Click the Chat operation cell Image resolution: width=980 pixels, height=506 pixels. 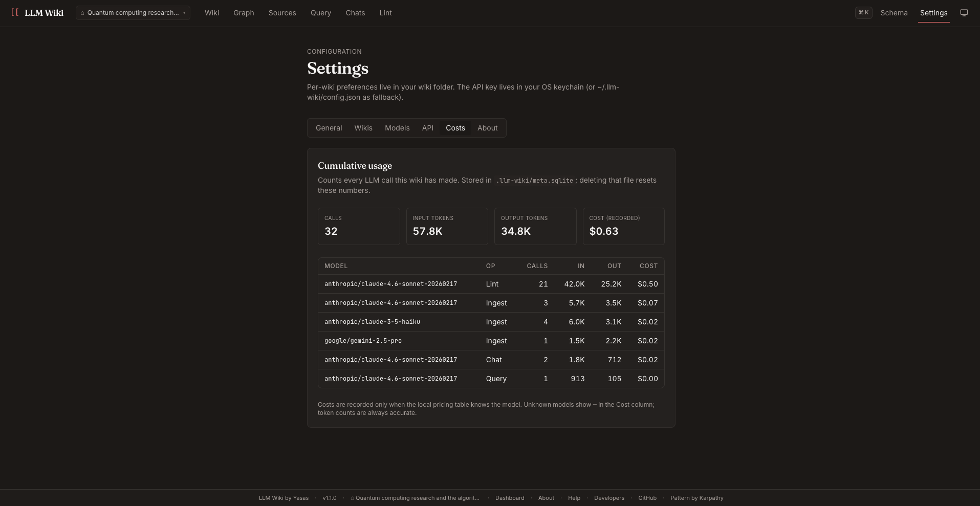494,360
